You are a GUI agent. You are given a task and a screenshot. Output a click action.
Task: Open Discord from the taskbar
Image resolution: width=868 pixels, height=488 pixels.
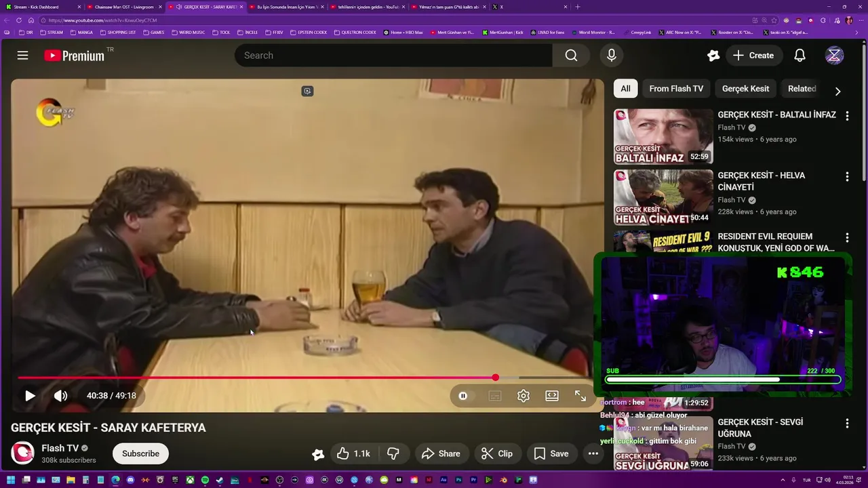[x=130, y=480]
